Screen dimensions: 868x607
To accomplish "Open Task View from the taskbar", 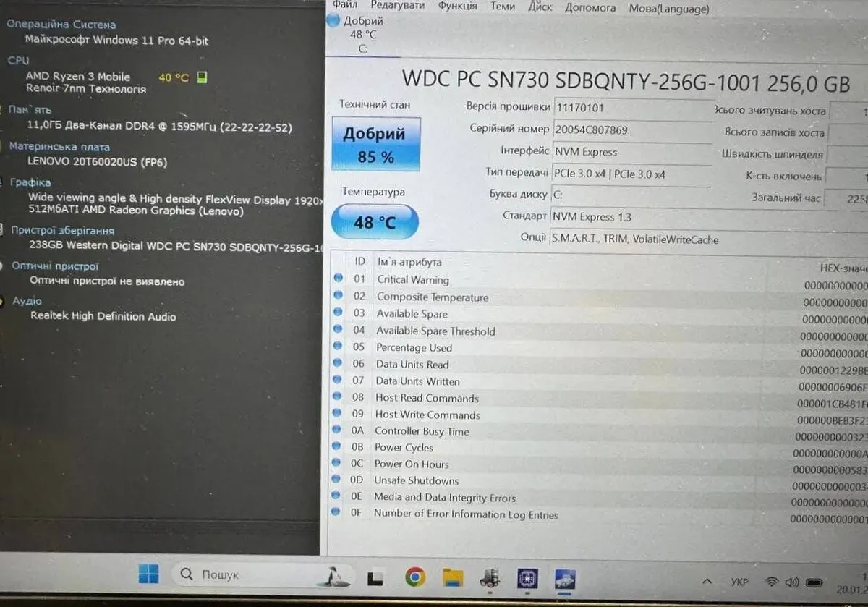I will click(375, 577).
